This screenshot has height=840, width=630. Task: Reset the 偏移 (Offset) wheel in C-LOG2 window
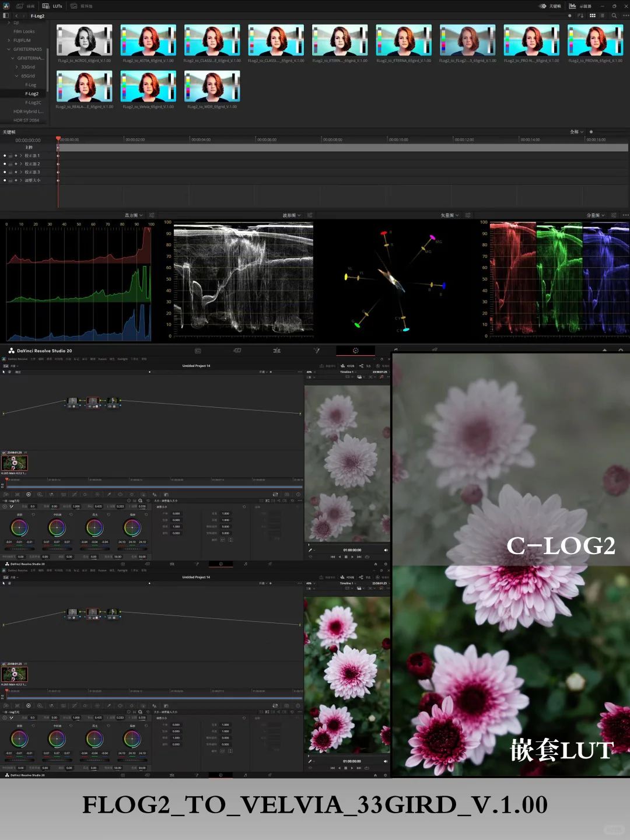pyautogui.click(x=146, y=514)
